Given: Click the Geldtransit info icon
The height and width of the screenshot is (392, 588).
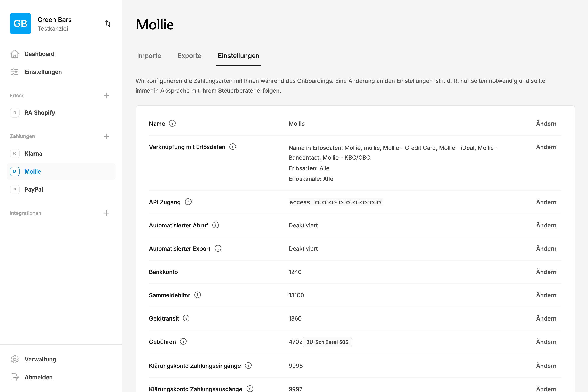Looking at the screenshot, I should [x=186, y=318].
